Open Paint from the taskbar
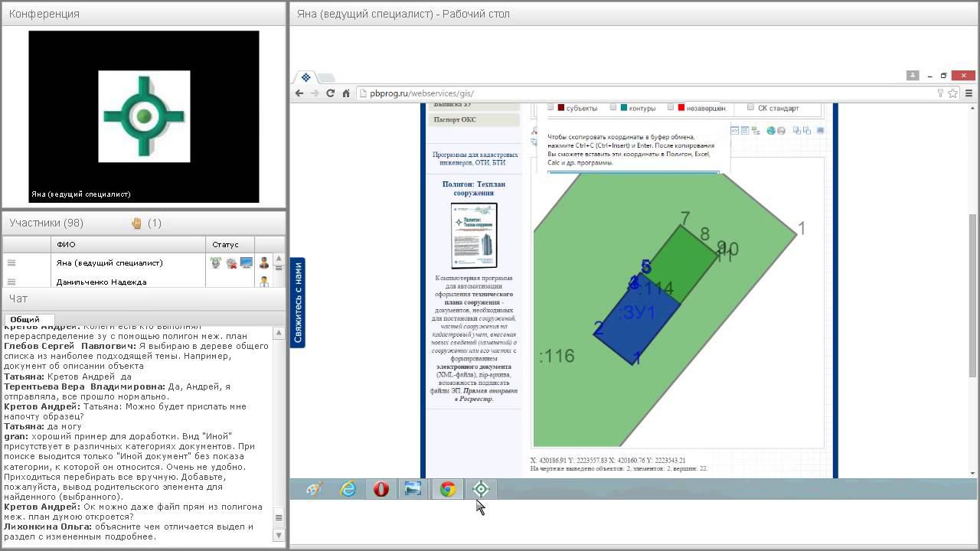This screenshot has width=980, height=551. (314, 489)
